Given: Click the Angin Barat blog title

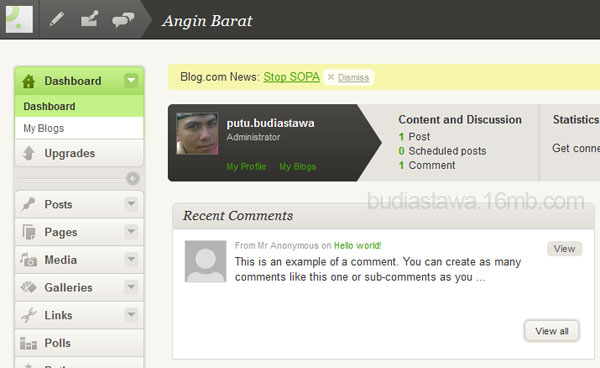Looking at the screenshot, I should (207, 21).
